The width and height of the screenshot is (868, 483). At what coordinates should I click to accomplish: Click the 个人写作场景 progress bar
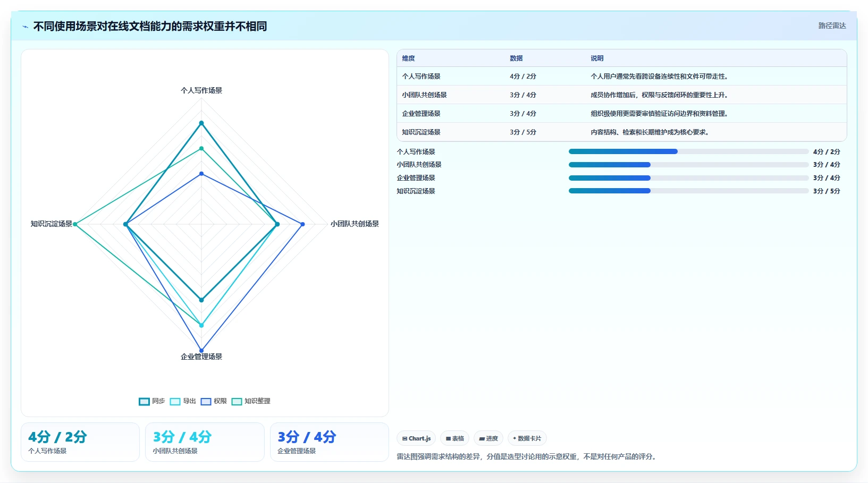pos(688,151)
